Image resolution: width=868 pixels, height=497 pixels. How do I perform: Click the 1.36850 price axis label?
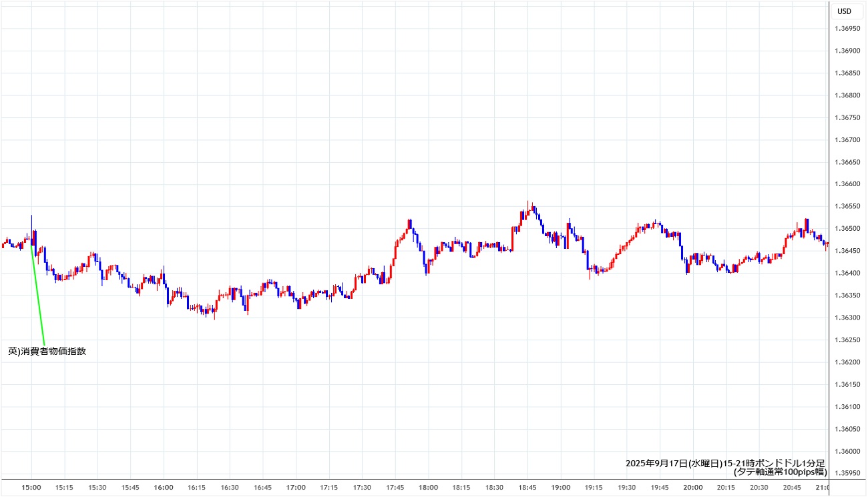point(847,73)
